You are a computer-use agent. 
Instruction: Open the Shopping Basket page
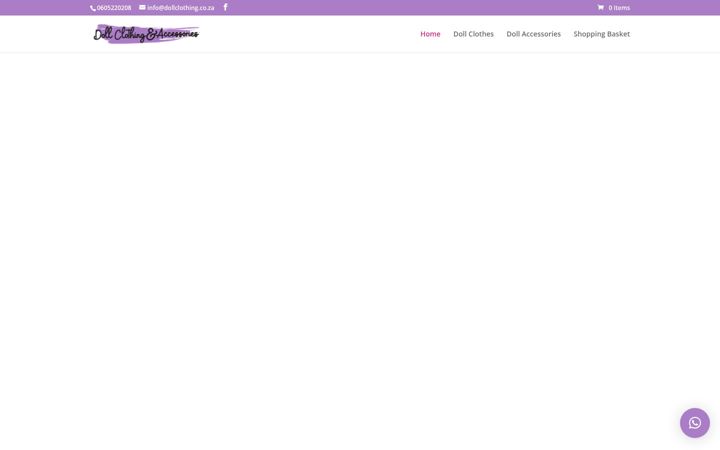[602, 34]
